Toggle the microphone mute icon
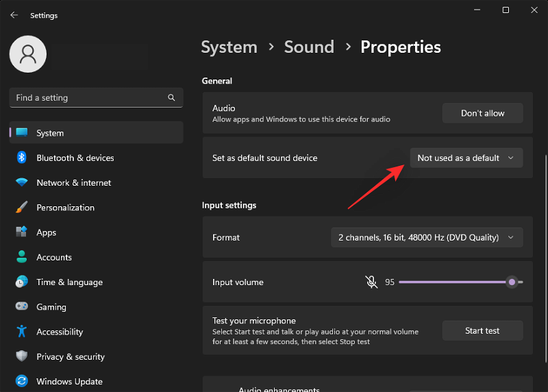 pyautogui.click(x=371, y=282)
